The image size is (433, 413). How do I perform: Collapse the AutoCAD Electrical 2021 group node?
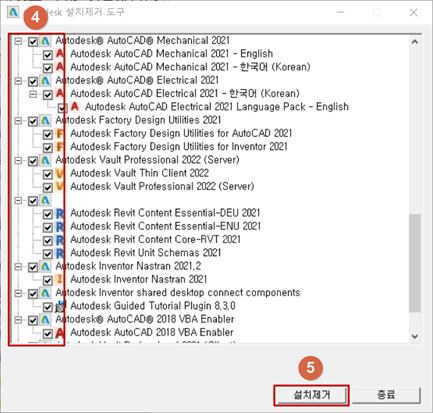(x=18, y=81)
